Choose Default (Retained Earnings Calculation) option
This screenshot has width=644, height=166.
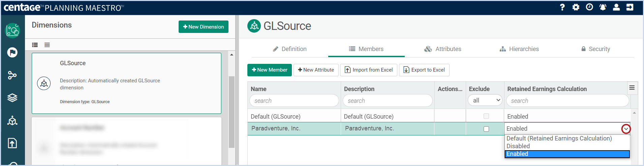coord(567,138)
